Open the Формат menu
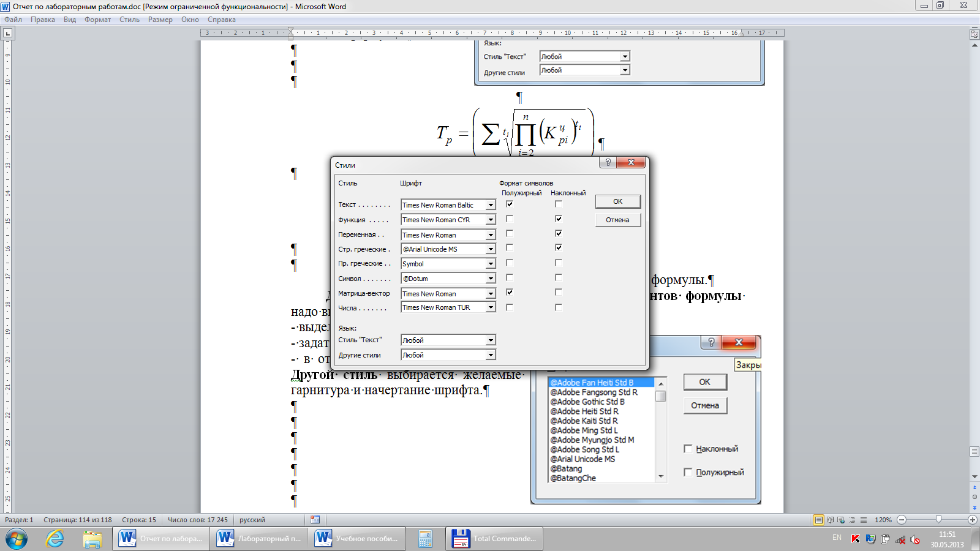The height and width of the screenshot is (551, 980). coord(98,20)
